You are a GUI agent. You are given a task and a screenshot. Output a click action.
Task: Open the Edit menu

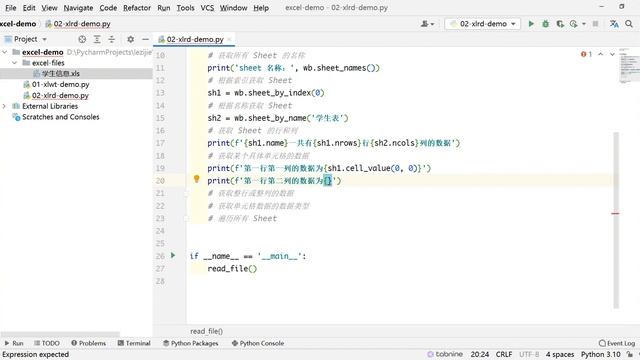pyautogui.click(x=29, y=8)
